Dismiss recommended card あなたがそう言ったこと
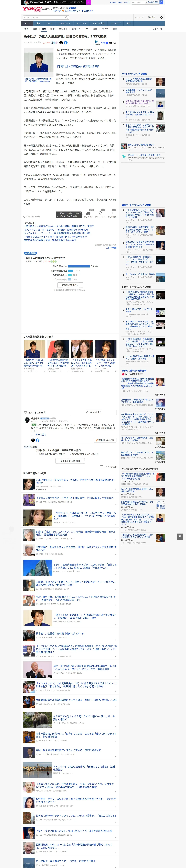This screenshot has width=186, height=868. pos(44,371)
